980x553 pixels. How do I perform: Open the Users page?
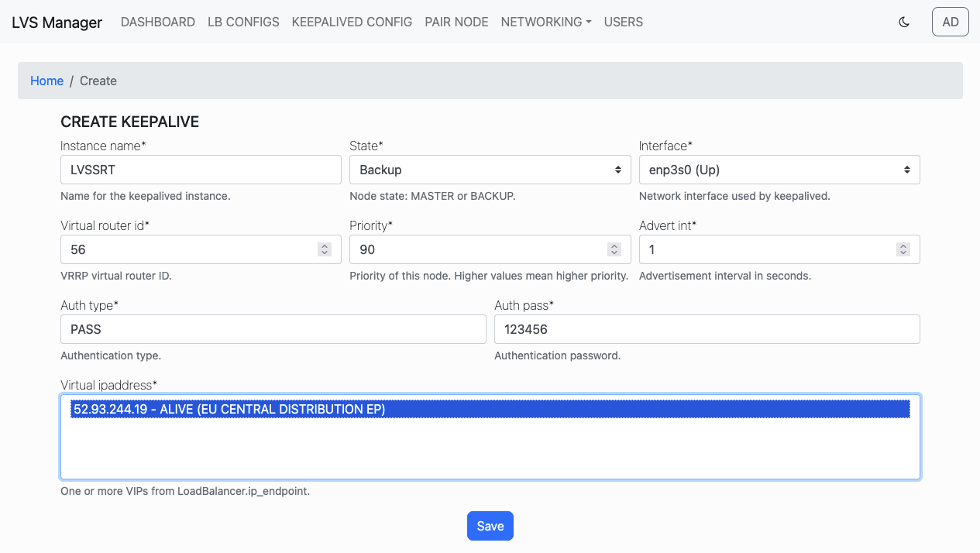624,22
